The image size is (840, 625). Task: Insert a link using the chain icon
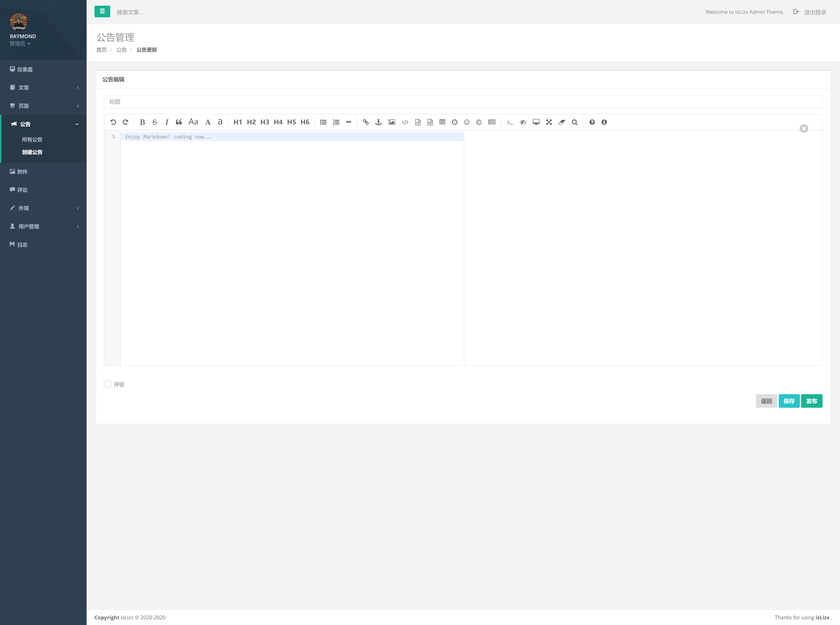(x=365, y=122)
